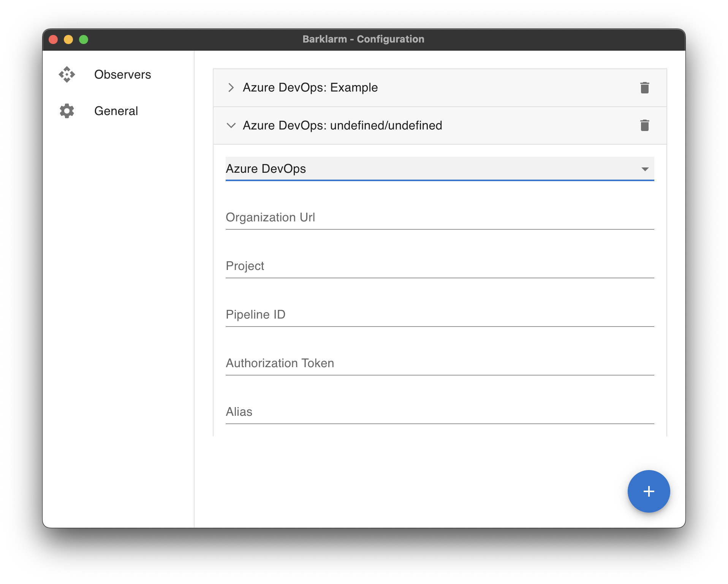728x584 pixels.
Task: Click the General gear icon
Action: (x=67, y=111)
